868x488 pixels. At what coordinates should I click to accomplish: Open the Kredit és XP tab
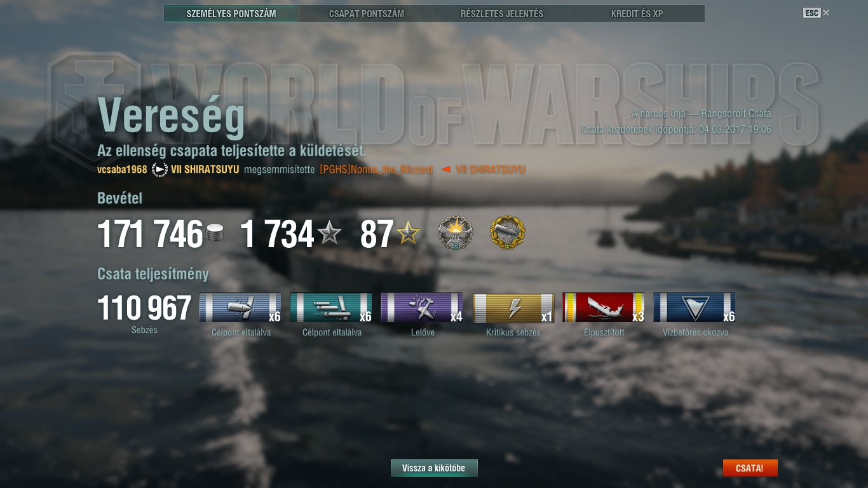[x=637, y=13]
